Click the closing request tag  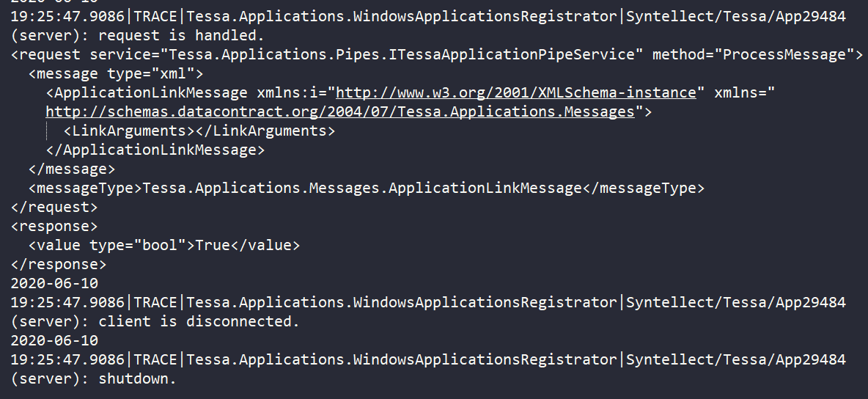[54, 208]
